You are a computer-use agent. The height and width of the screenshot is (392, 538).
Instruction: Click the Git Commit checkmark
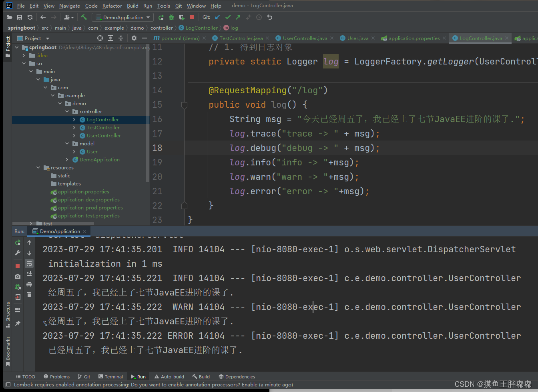coord(228,17)
